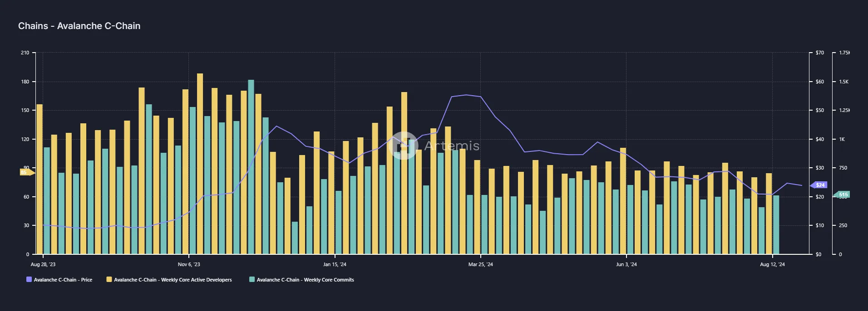The image size is (868, 311).
Task: Toggle Weekly Core Active Developers legend label
Action: click(x=173, y=280)
